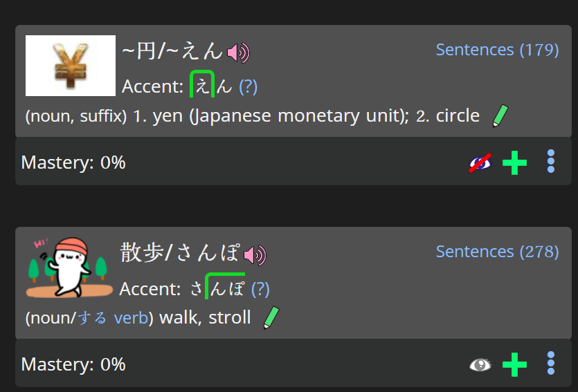Play audio for 円/えん word
The image size is (578, 392).
tap(239, 53)
